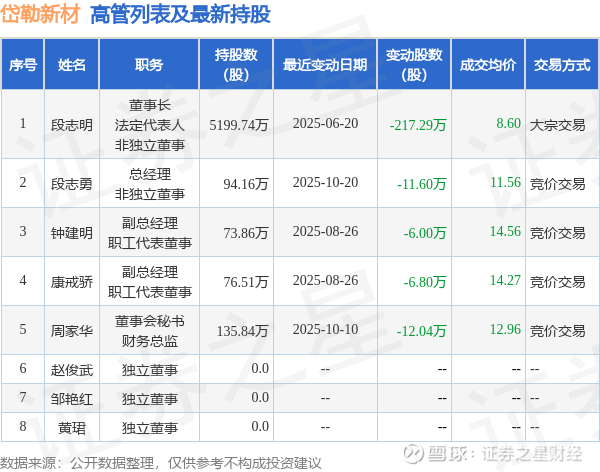Select the 成交均价 column header
The height and width of the screenshot is (472, 600).
coord(488,65)
